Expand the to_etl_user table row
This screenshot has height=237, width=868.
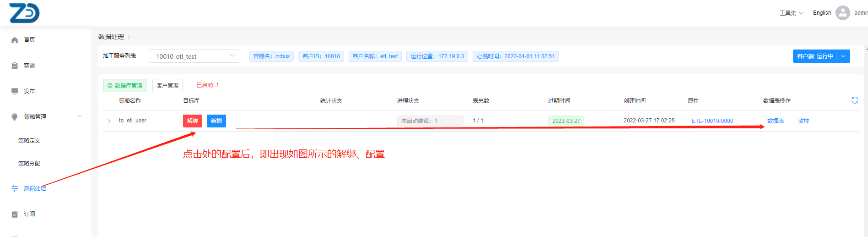109,121
